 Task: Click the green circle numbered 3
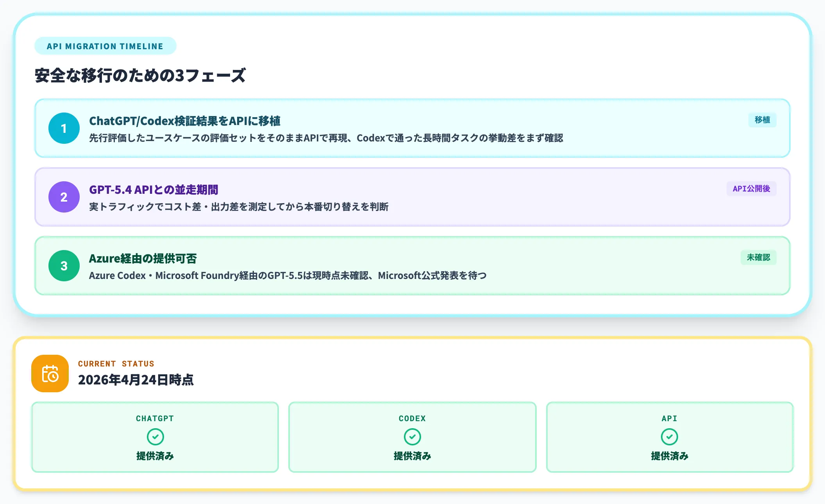coord(64,266)
